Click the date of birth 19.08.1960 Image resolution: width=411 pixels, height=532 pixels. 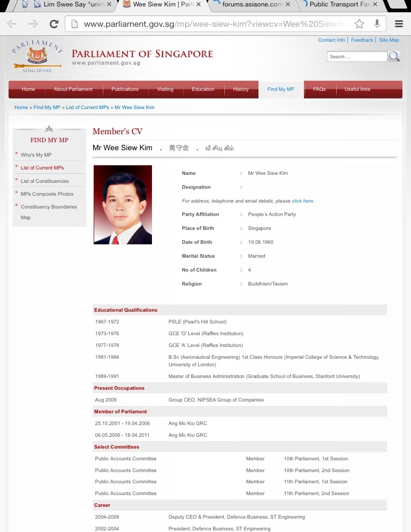(x=261, y=242)
